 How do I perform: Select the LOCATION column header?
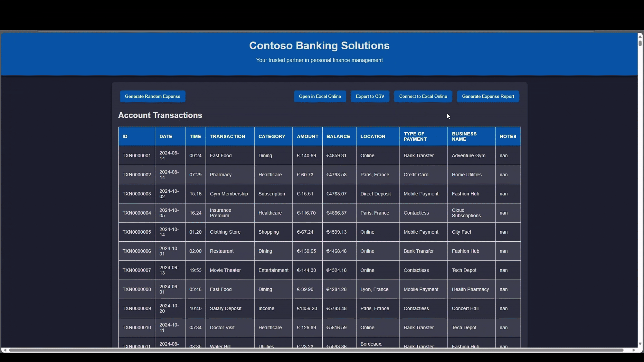(x=378, y=136)
